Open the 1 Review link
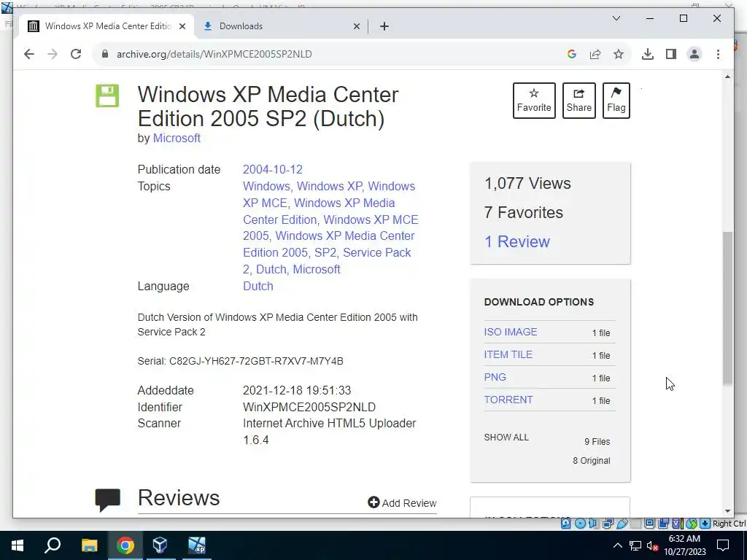The height and width of the screenshot is (560, 747). coord(517,241)
